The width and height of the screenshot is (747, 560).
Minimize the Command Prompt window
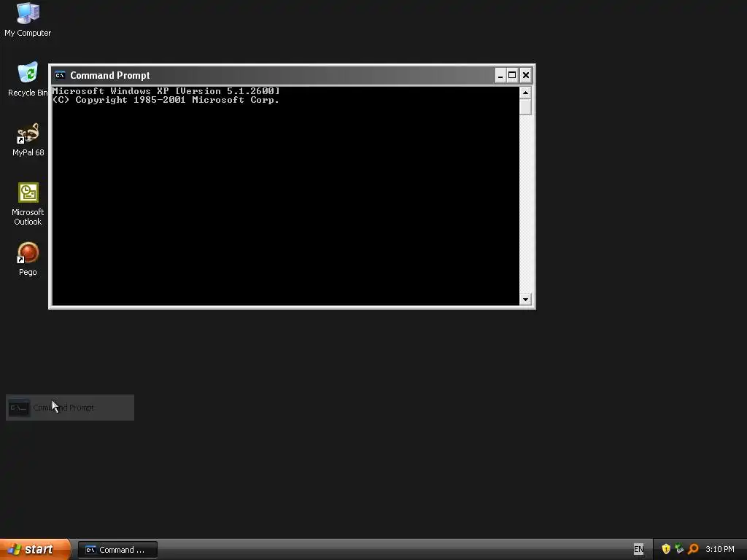(500, 75)
